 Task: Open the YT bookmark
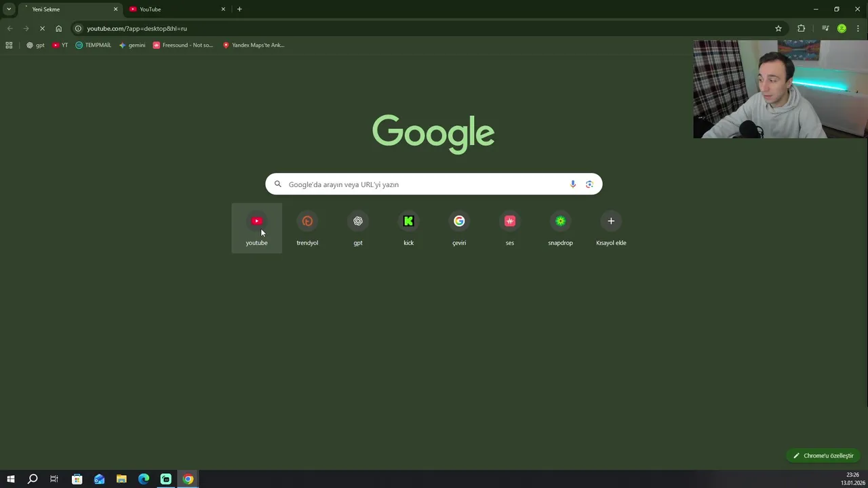60,45
